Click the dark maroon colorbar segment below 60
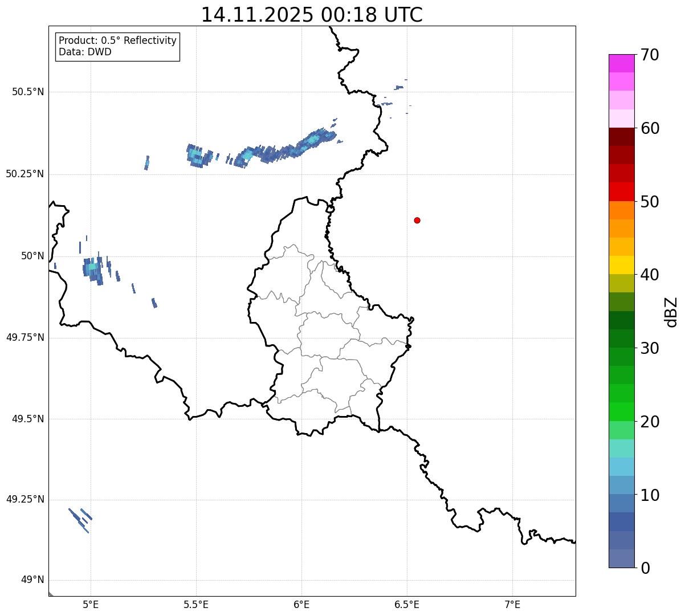This screenshot has height=616, width=685. [621, 137]
